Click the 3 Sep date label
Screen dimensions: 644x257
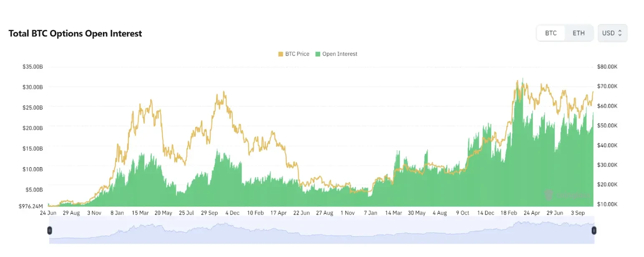(578, 213)
